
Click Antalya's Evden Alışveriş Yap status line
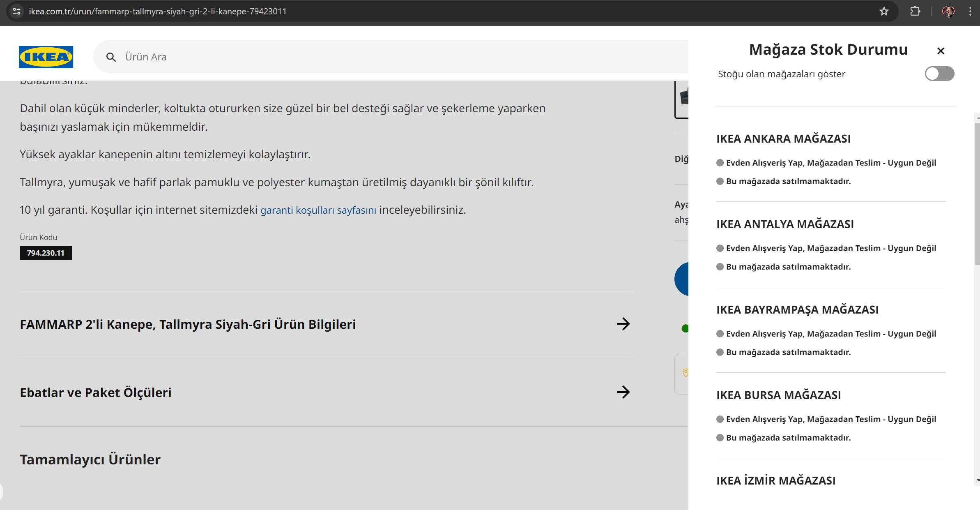click(x=826, y=249)
